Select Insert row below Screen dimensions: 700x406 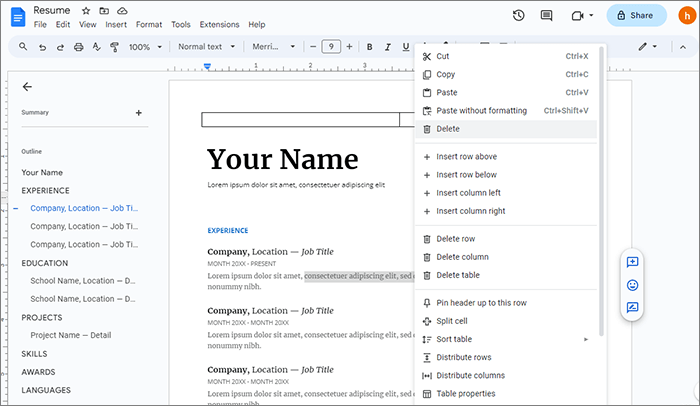point(506,175)
